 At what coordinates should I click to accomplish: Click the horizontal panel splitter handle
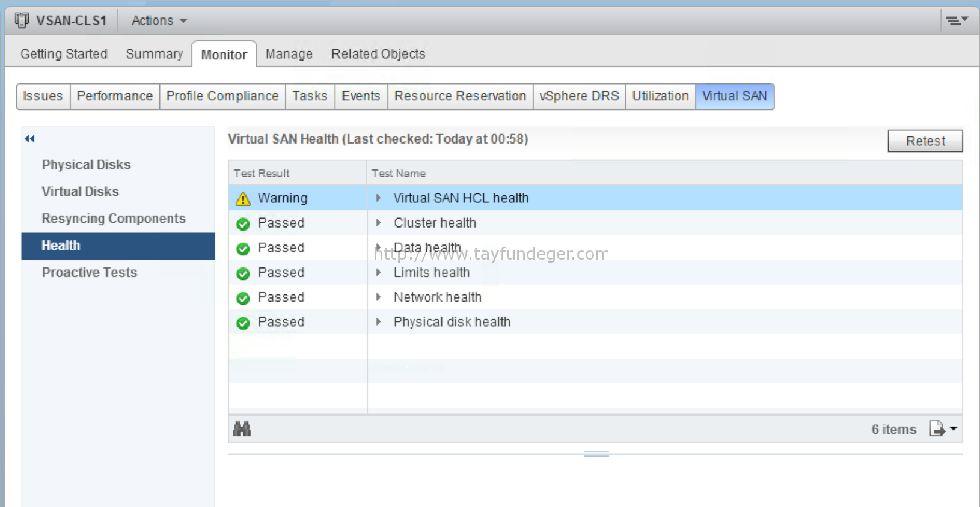click(x=596, y=454)
